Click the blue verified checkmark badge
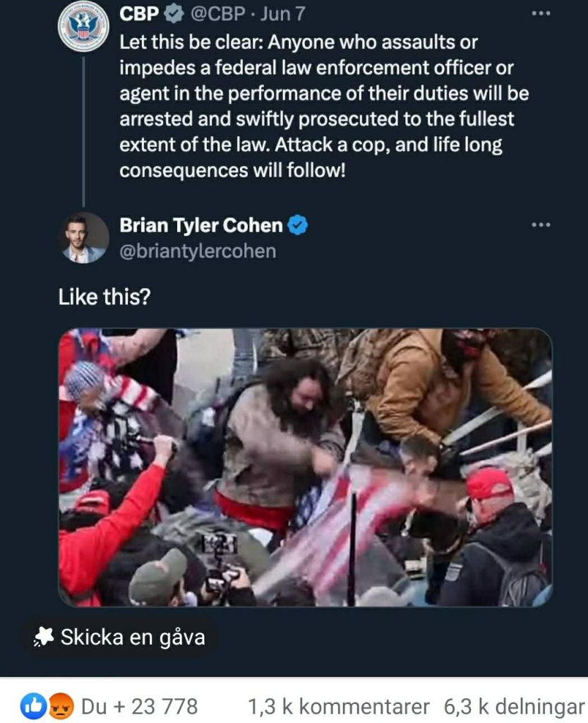Viewport: 588px width, 723px height. (298, 225)
